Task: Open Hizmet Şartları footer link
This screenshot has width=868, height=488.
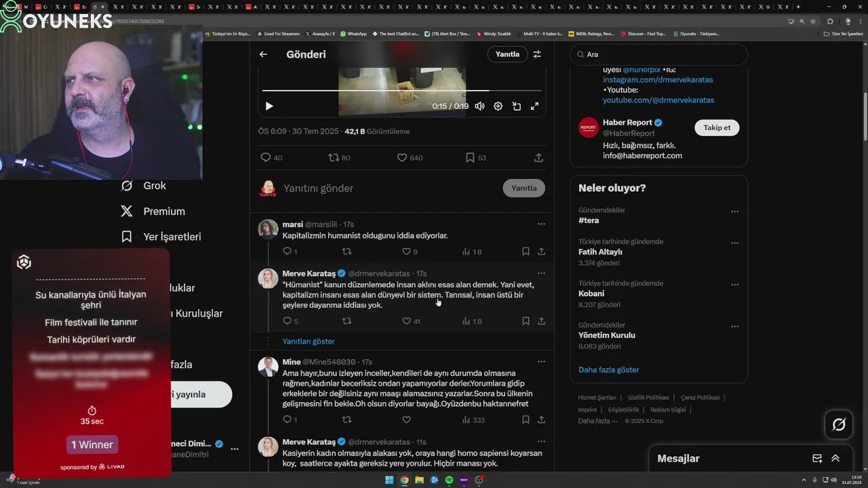Action: [597, 398]
